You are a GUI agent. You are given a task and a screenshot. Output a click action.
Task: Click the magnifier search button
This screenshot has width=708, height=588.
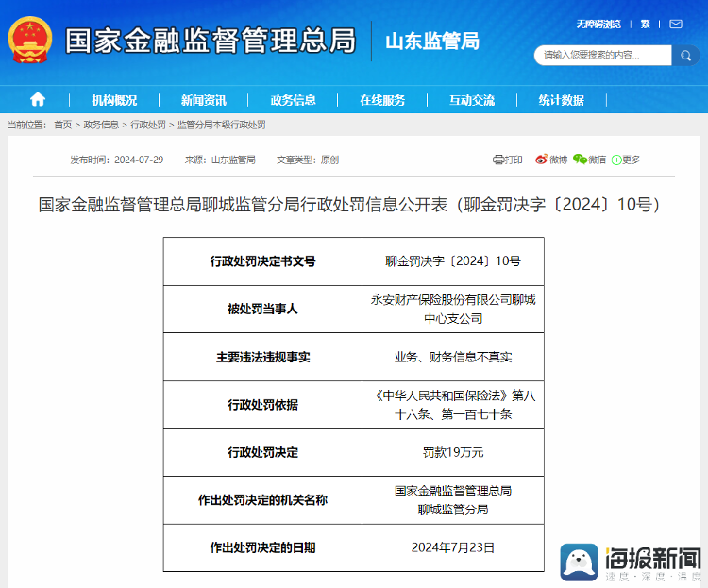point(685,55)
